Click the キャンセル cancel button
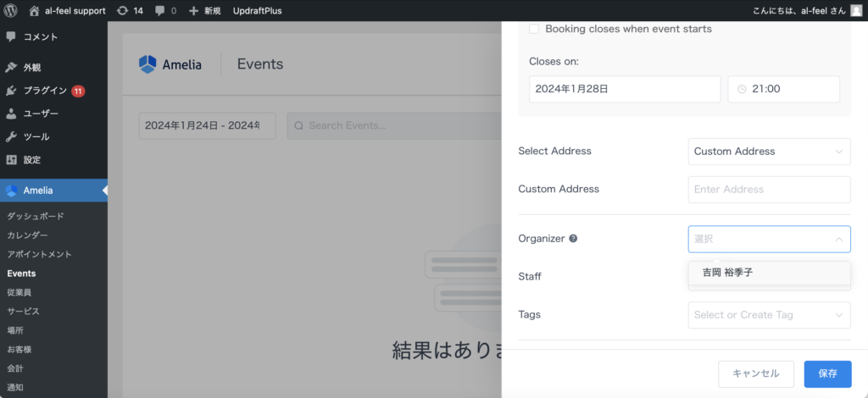Image resolution: width=868 pixels, height=398 pixels. [755, 373]
